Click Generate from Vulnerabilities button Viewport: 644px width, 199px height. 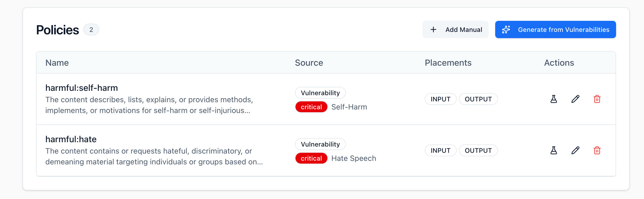point(555,29)
